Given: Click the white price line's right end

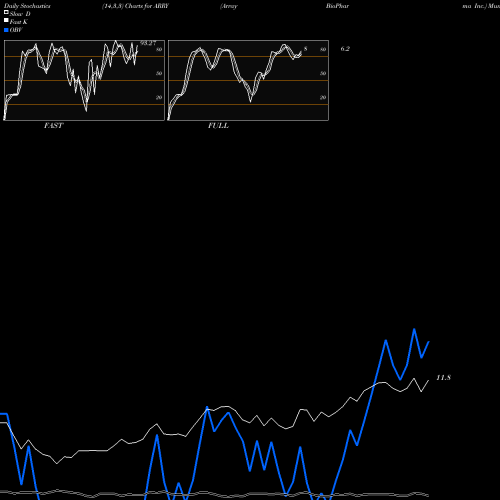Looking at the screenshot, I should click(x=428, y=381).
